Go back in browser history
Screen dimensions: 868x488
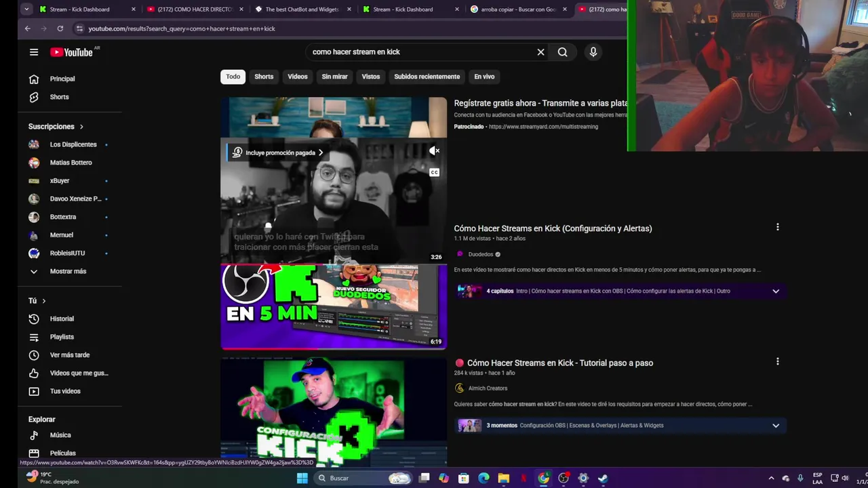[27, 28]
